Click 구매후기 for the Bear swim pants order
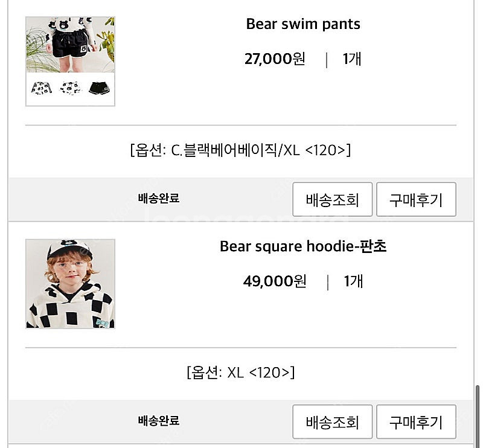The width and height of the screenshot is (483, 448). click(x=416, y=199)
